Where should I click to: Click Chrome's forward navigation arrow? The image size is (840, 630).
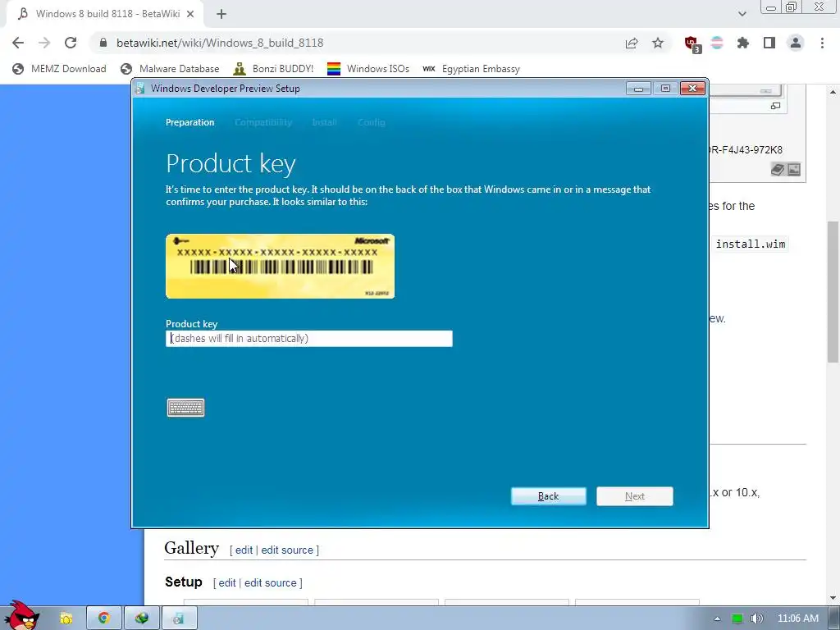pyautogui.click(x=44, y=43)
